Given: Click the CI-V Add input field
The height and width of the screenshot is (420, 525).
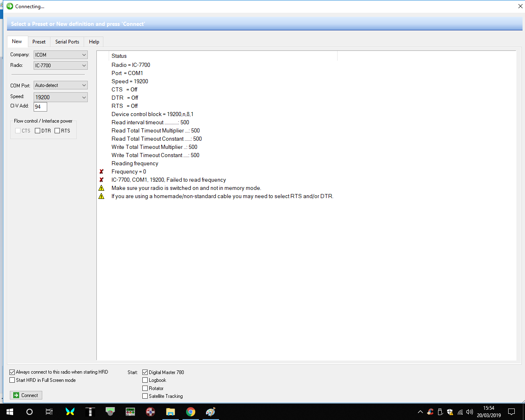Looking at the screenshot, I should click(x=40, y=107).
